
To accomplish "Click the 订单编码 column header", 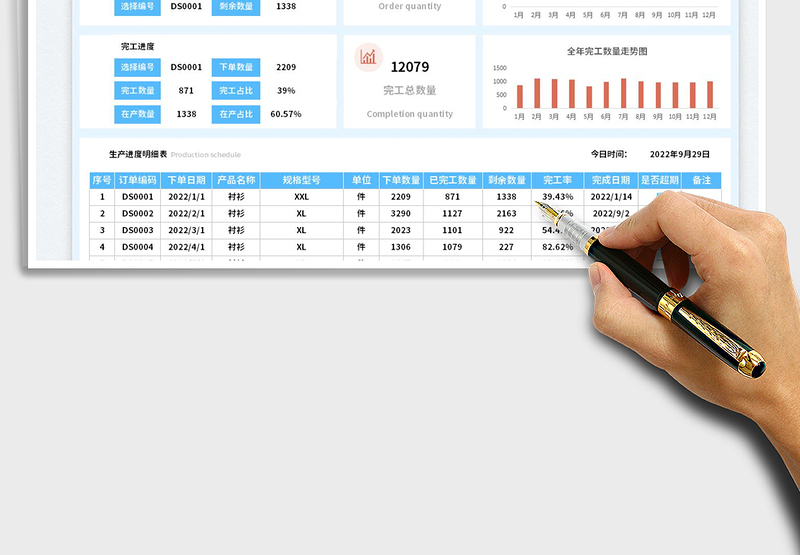I will click(x=137, y=181).
